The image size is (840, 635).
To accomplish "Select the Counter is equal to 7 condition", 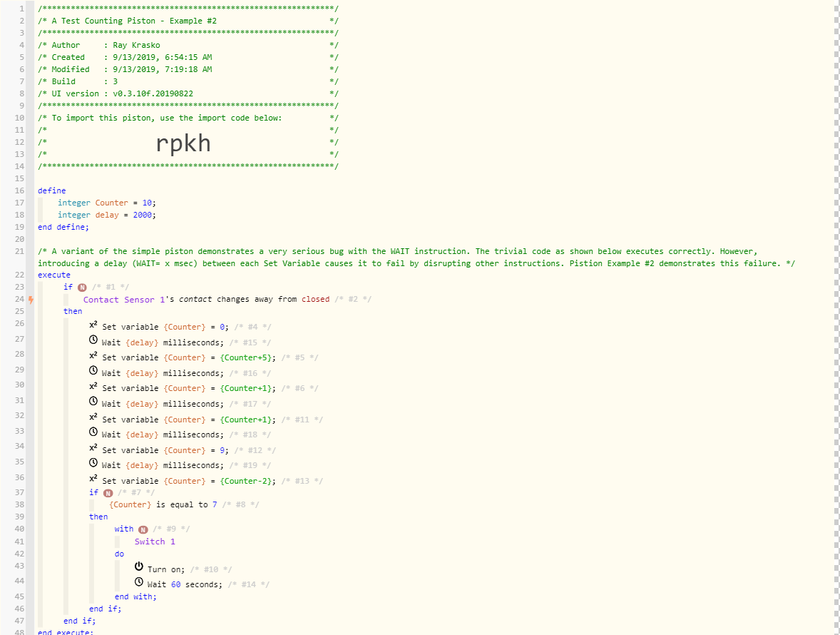I will 163,504.
